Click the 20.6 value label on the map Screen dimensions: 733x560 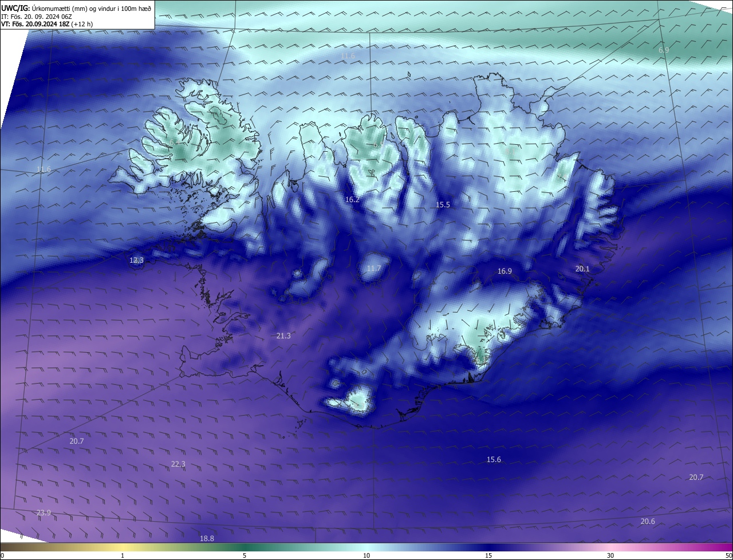point(648,521)
